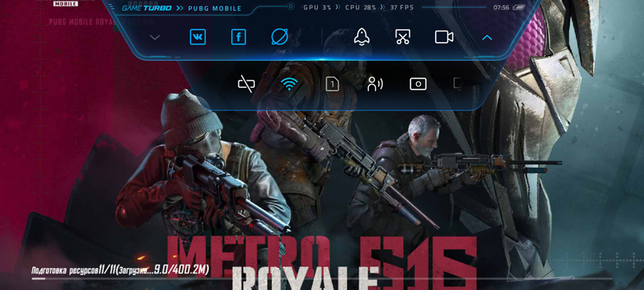The width and height of the screenshot is (644, 290).
Task: Start screen recording with camera icon
Action: pos(444,37)
